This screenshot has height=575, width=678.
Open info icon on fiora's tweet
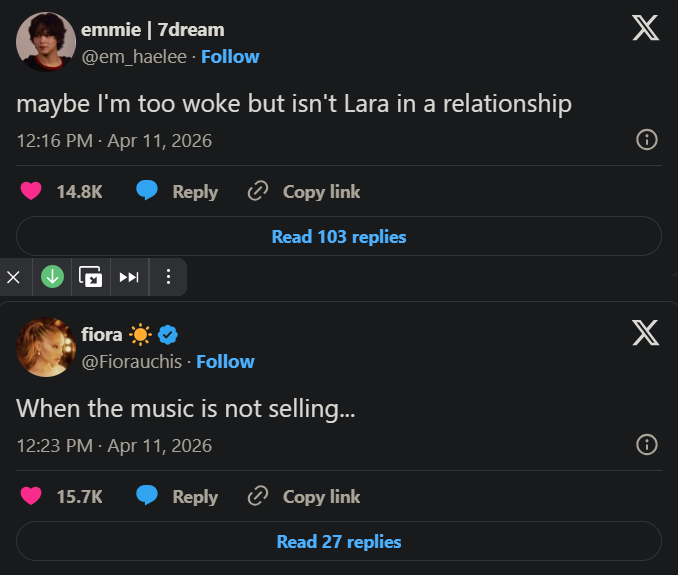(x=647, y=445)
